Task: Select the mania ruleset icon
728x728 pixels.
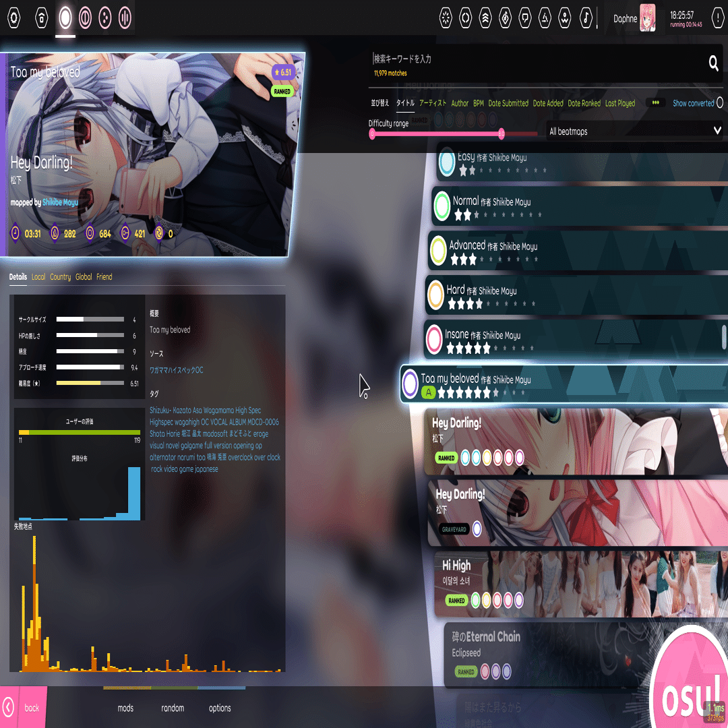Action: point(125,18)
